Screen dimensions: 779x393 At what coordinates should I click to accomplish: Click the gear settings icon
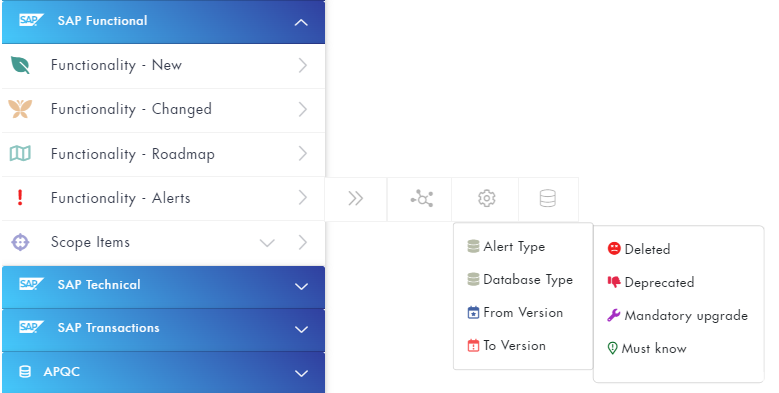click(x=486, y=198)
